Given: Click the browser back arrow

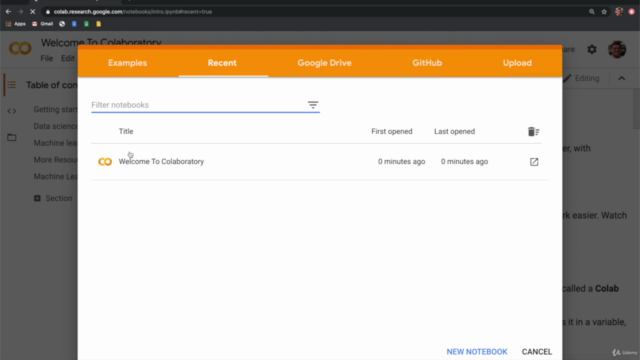Looking at the screenshot, I should [8, 11].
